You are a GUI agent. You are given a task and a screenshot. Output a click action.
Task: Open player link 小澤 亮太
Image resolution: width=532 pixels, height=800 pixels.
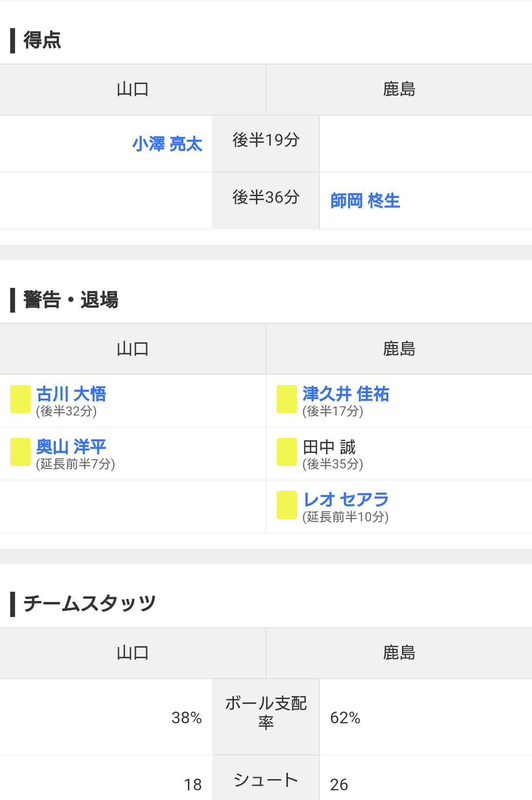coord(167,144)
